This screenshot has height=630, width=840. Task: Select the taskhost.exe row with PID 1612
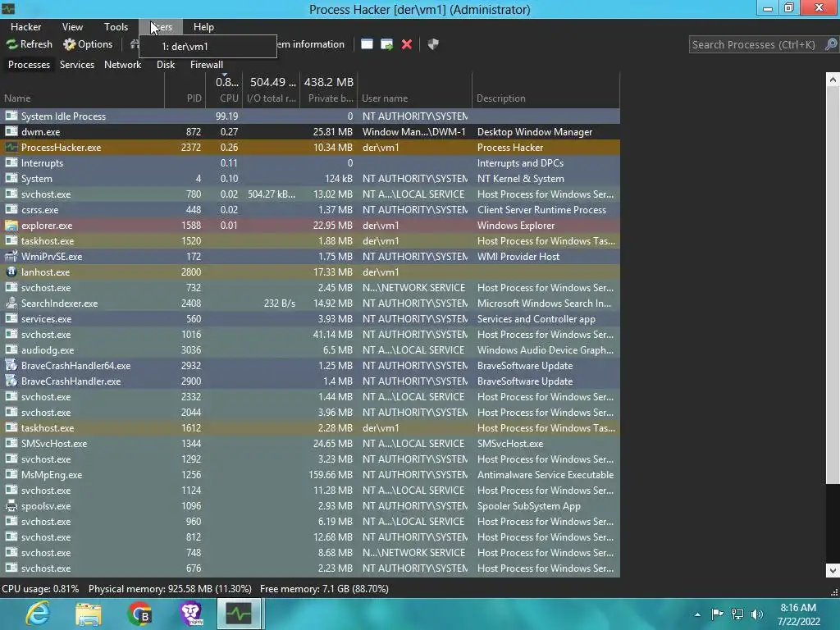(309, 428)
